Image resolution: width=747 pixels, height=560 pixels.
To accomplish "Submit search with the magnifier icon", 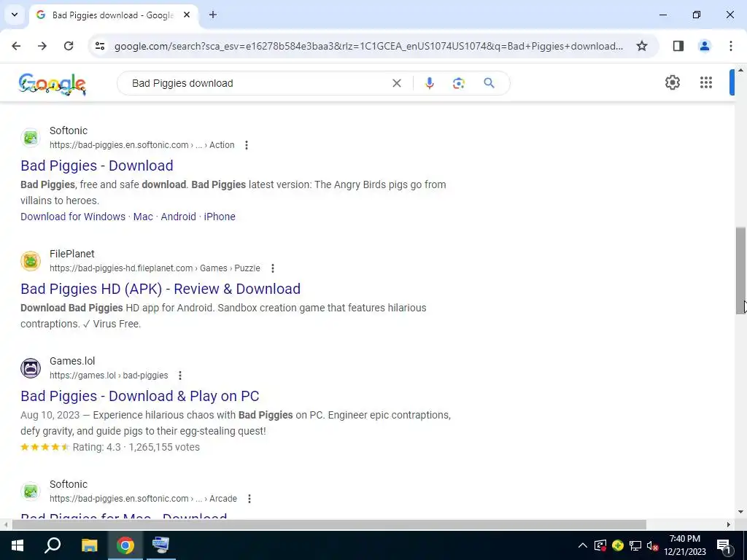I will [x=489, y=83].
